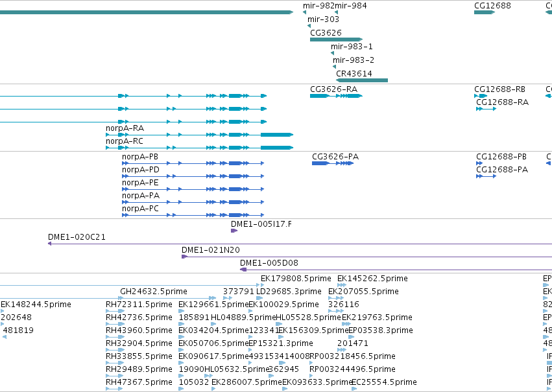552x392 pixels.
Task: Click the CG12688 gene label
Action: (x=492, y=6)
